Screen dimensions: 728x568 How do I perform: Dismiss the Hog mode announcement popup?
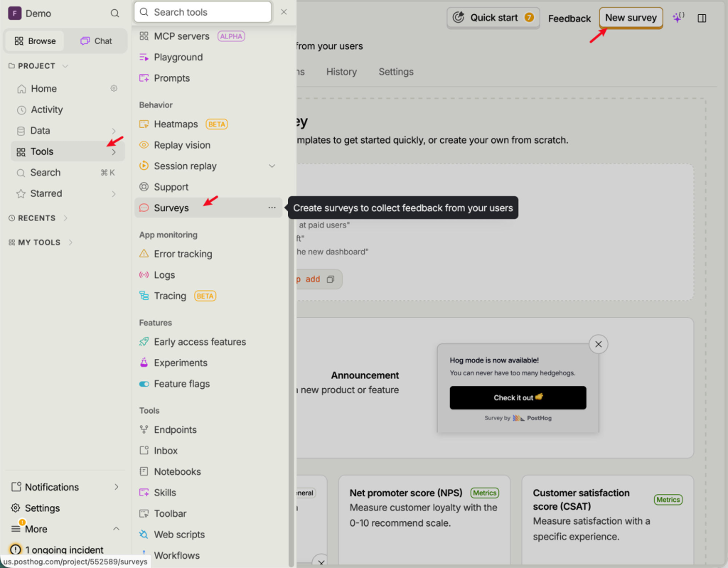[599, 344]
